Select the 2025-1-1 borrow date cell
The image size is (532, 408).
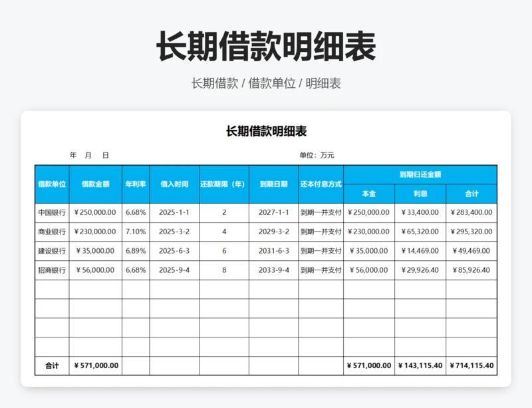point(174,213)
